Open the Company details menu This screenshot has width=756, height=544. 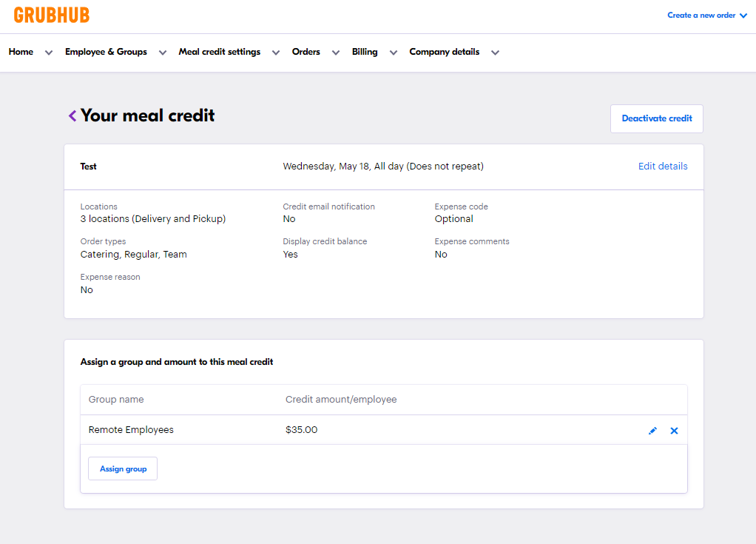[444, 52]
